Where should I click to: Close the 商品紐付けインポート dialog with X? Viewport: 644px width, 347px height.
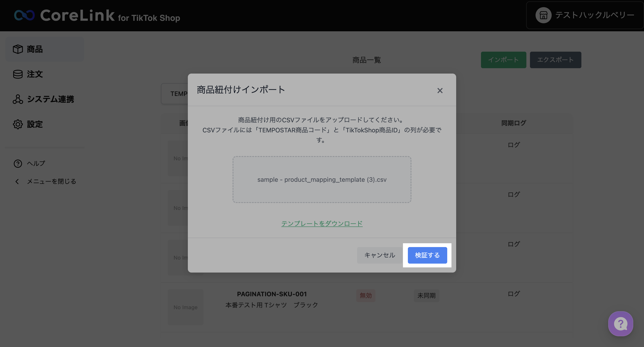(x=440, y=91)
